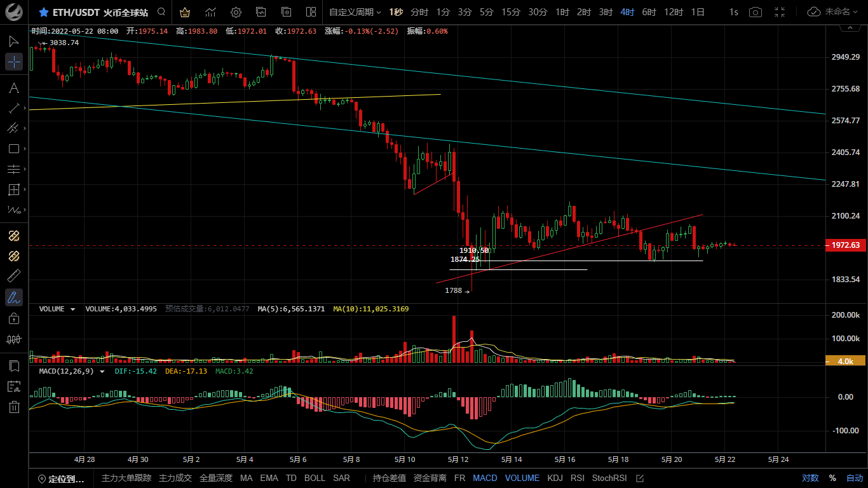Expand the trend line tool submenu arrow
Image resolution: width=868 pixels, height=488 pixels.
click(25, 108)
